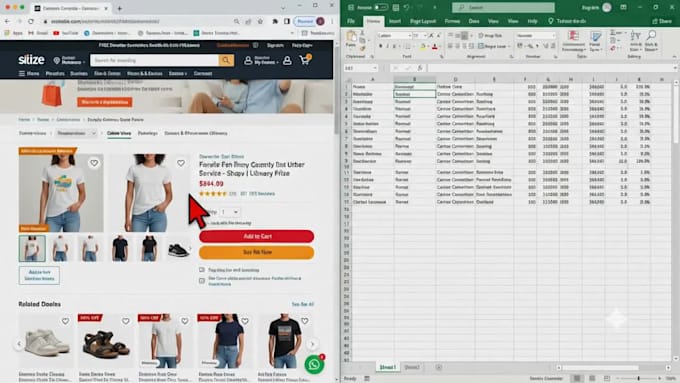The height and width of the screenshot is (383, 680).
Task: Open Find & Select magnifier in Excel
Action: click(x=651, y=41)
